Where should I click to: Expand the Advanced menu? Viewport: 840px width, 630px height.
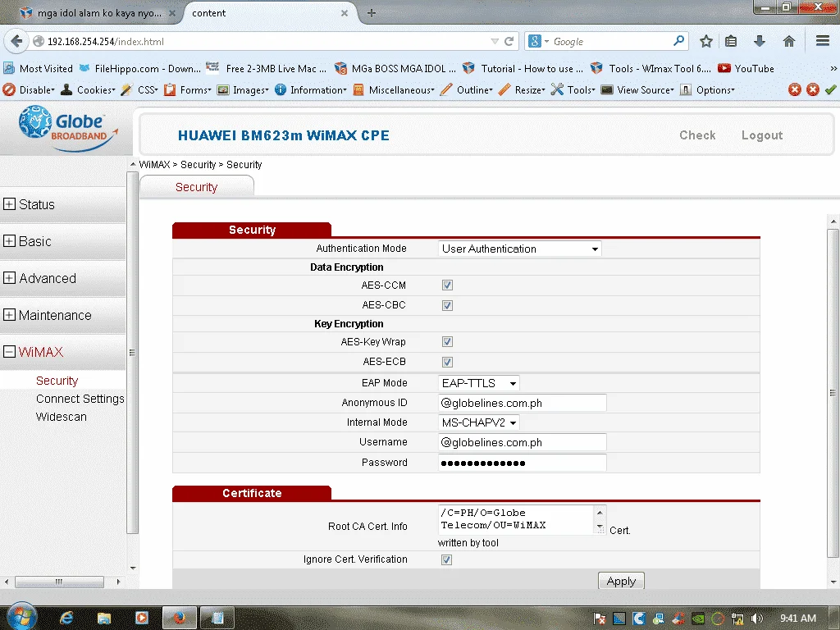pyautogui.click(x=39, y=278)
